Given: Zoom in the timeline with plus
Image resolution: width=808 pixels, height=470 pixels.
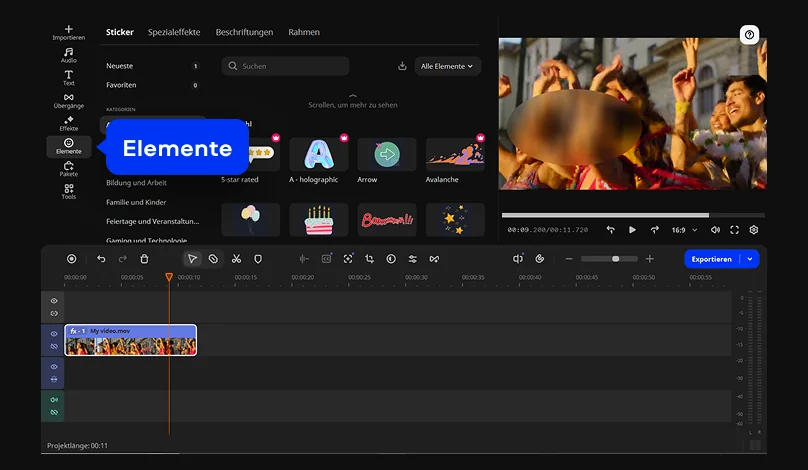Looking at the screenshot, I should coord(650,259).
